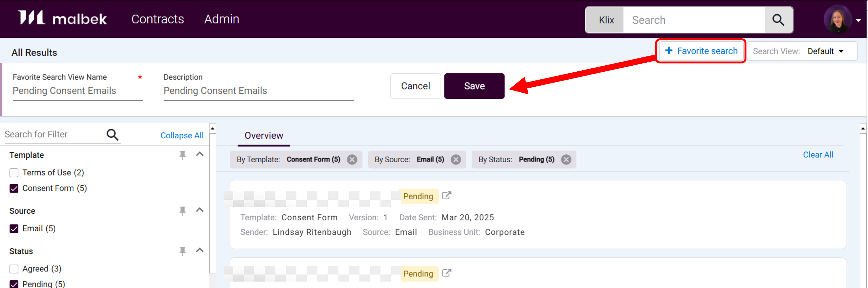The height and width of the screenshot is (288, 868).
Task: Click the plus Favorite search button
Action: coord(701,51)
